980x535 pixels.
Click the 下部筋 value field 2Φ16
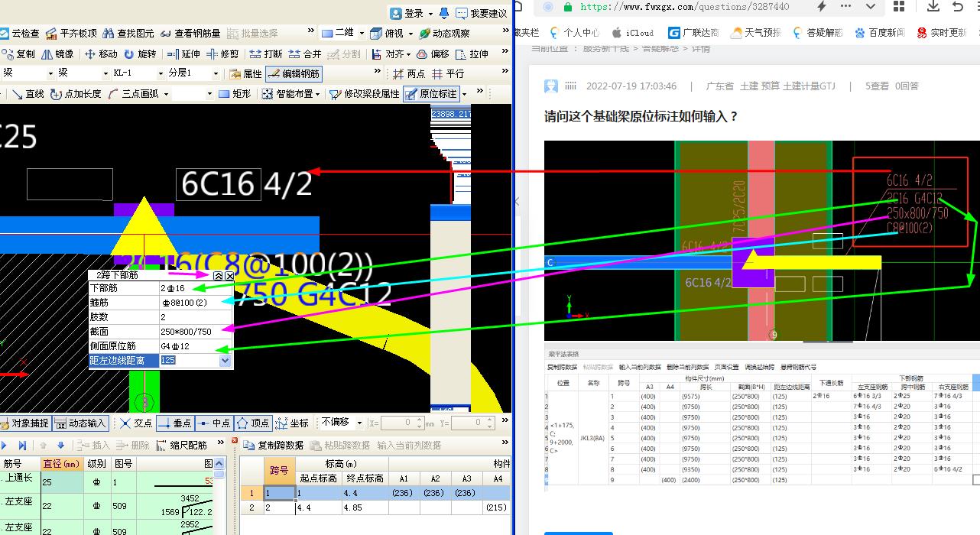[x=196, y=288]
